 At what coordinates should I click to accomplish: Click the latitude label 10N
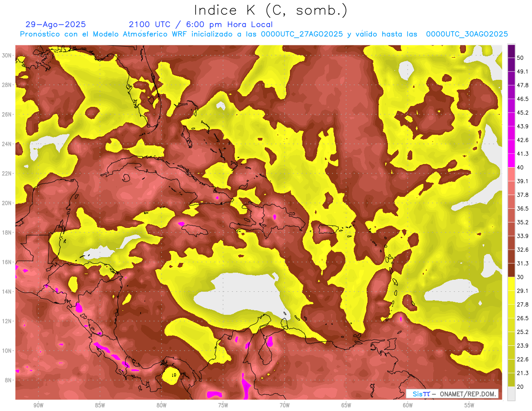[x=7, y=350]
